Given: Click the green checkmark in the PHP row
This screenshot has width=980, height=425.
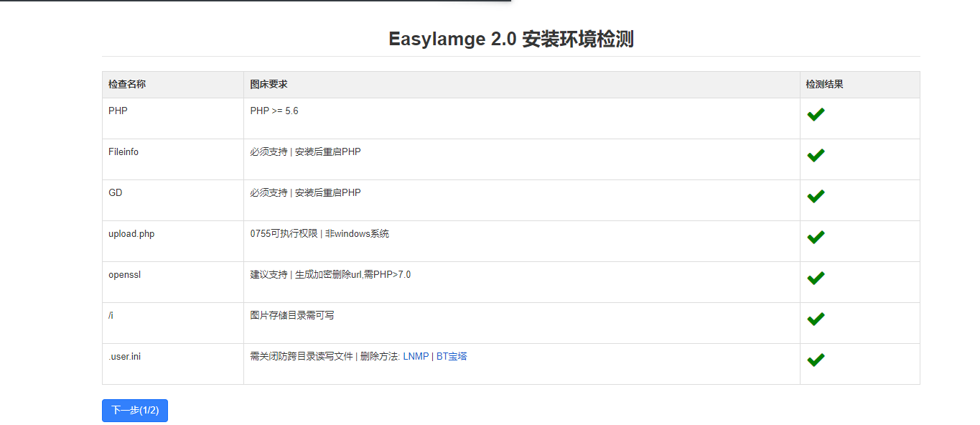Looking at the screenshot, I should coord(815,114).
